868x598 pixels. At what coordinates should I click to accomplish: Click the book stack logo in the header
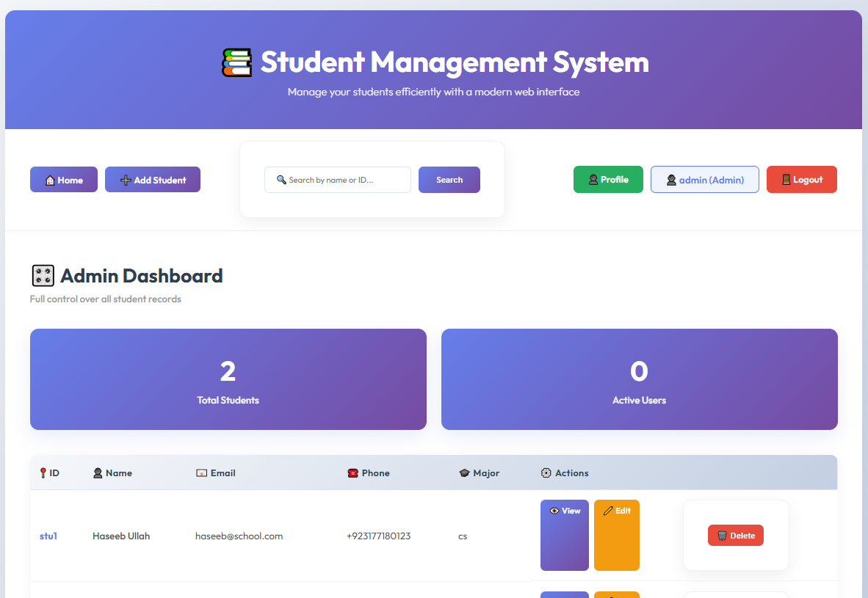point(236,62)
